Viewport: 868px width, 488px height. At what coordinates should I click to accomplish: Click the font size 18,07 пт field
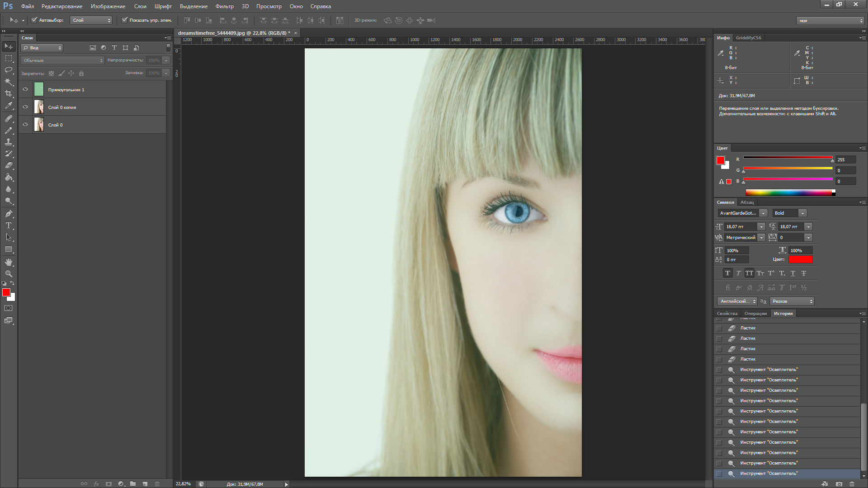[741, 227]
